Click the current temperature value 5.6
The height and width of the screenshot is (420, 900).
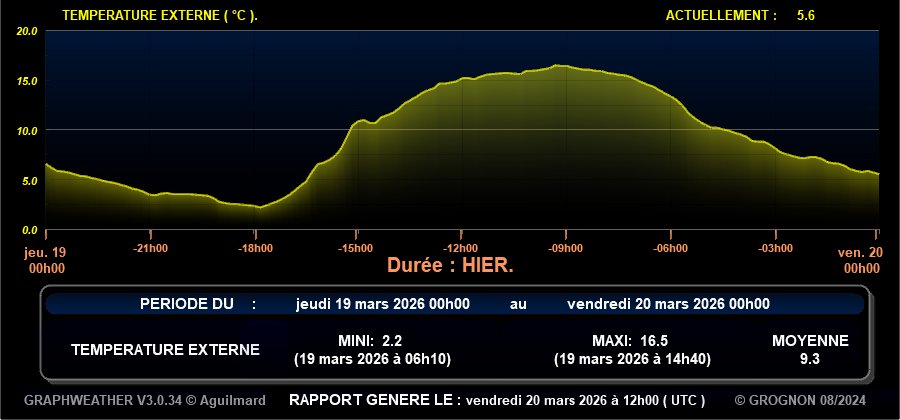806,16
